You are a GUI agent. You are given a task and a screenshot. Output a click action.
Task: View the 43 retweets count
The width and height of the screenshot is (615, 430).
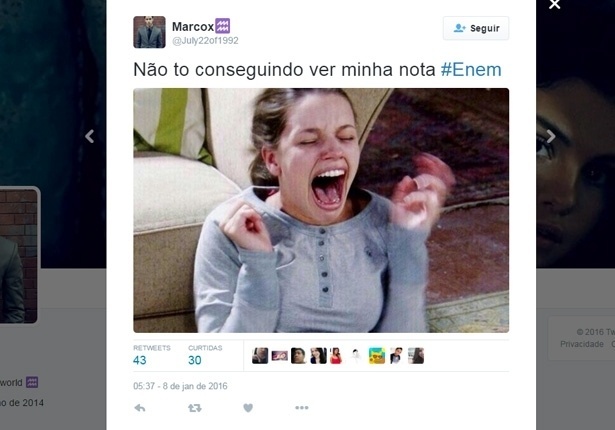tap(140, 360)
